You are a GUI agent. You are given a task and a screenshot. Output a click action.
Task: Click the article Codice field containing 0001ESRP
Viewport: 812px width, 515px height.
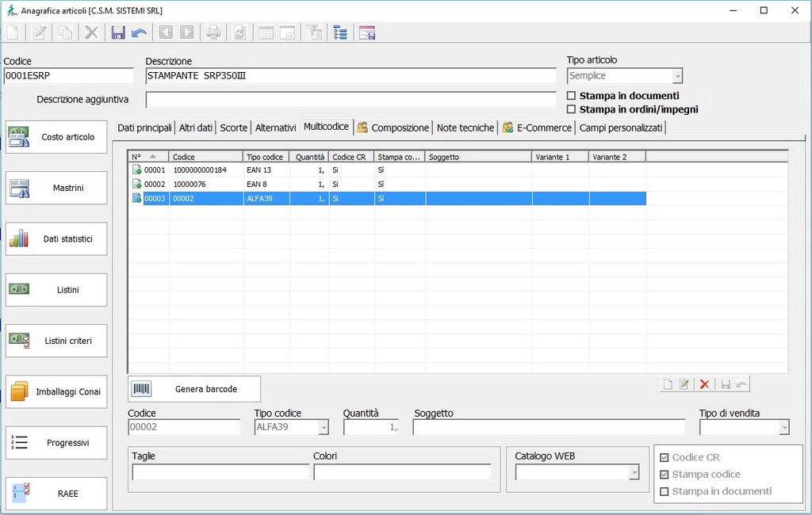click(68, 76)
